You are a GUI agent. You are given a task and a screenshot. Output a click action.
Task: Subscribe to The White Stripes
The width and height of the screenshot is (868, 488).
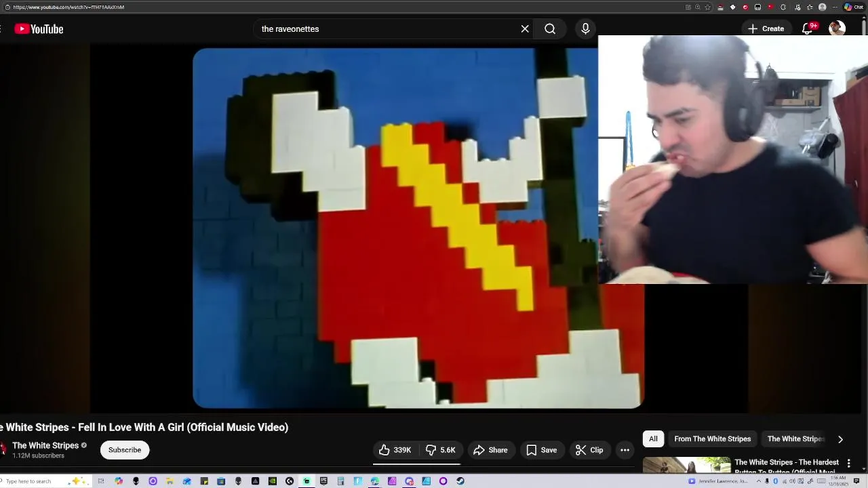click(x=125, y=450)
